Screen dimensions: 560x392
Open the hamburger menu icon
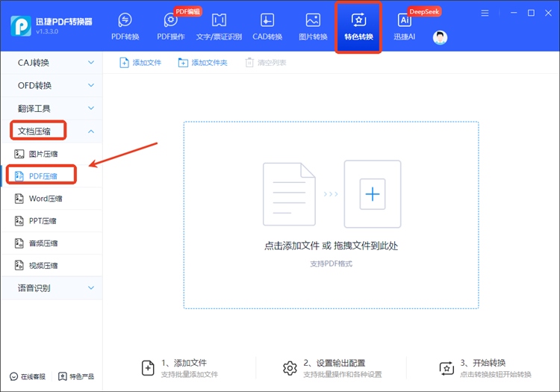(x=485, y=13)
